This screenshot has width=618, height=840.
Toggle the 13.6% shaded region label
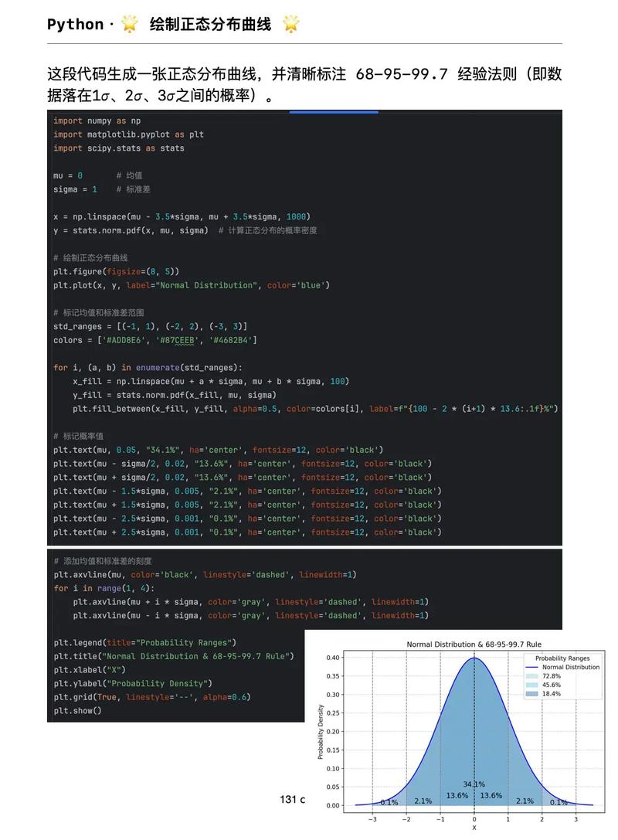[457, 795]
